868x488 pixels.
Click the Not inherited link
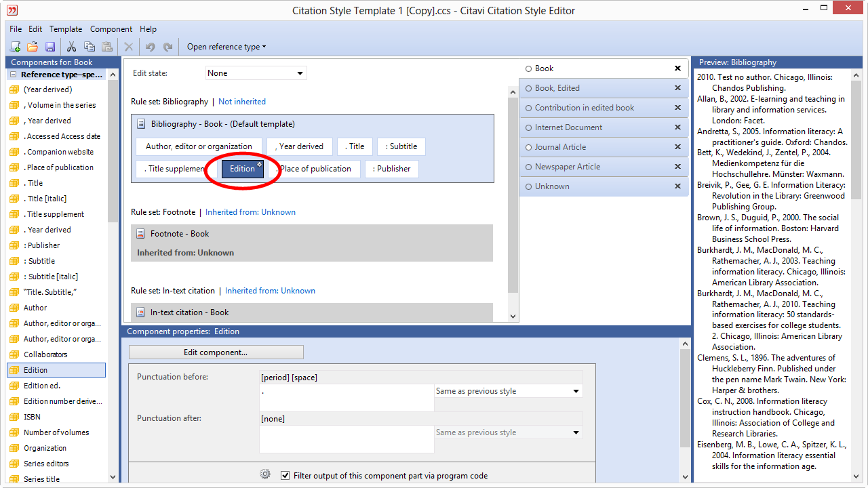242,102
